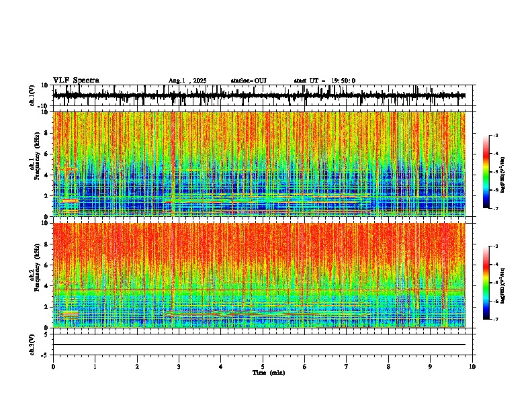This screenshot has width=532, height=411.
Task: Click the "8" kHz tick on ch.1 spectrogram
Action: [x=47, y=133]
